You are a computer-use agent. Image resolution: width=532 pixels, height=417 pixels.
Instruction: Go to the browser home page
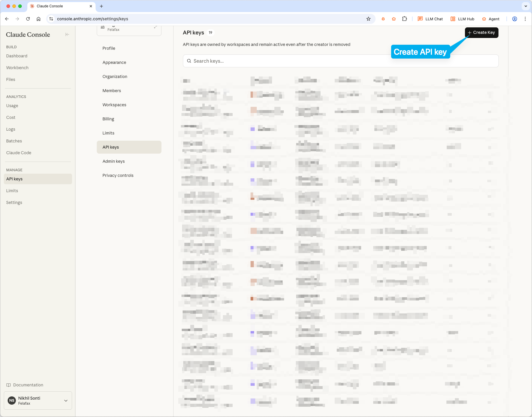point(39,19)
